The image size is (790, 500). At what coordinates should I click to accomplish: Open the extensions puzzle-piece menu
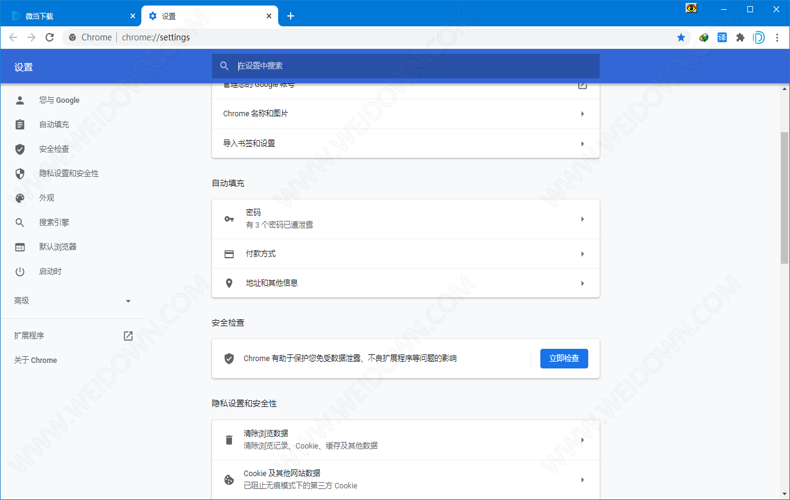tap(740, 38)
